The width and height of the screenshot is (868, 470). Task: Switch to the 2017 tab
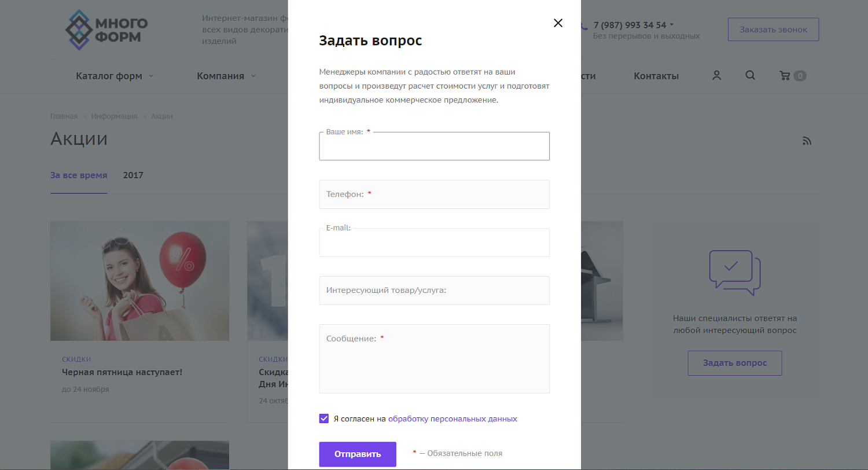tap(133, 175)
